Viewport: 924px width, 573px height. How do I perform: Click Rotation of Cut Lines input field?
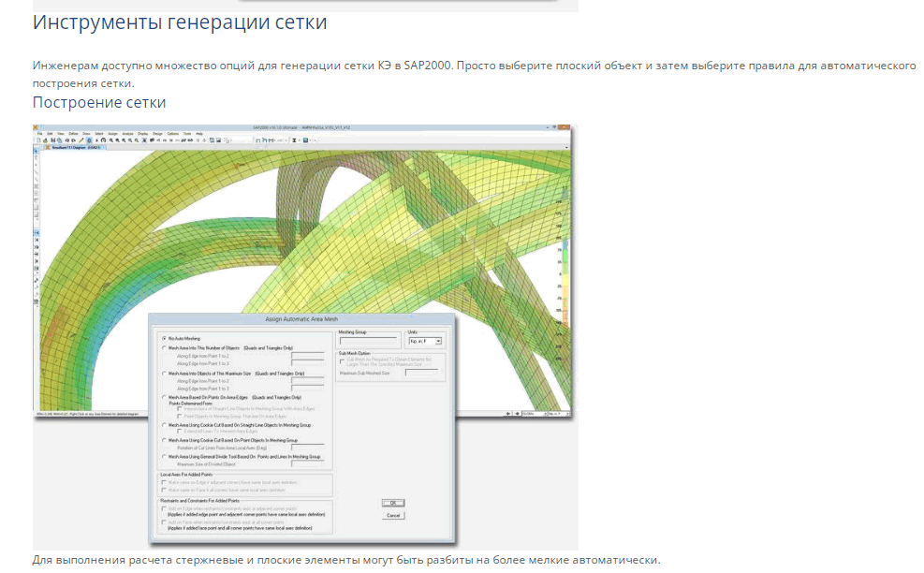(x=308, y=447)
